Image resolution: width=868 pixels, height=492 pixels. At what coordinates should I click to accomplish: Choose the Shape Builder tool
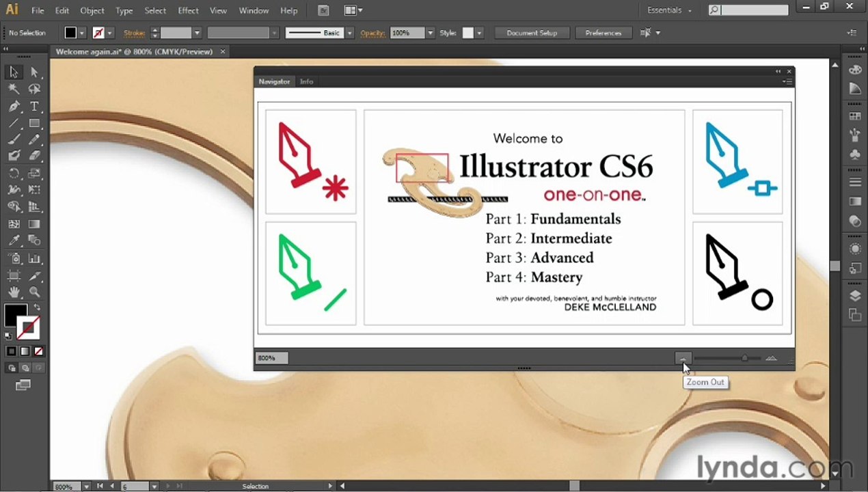[x=14, y=207]
